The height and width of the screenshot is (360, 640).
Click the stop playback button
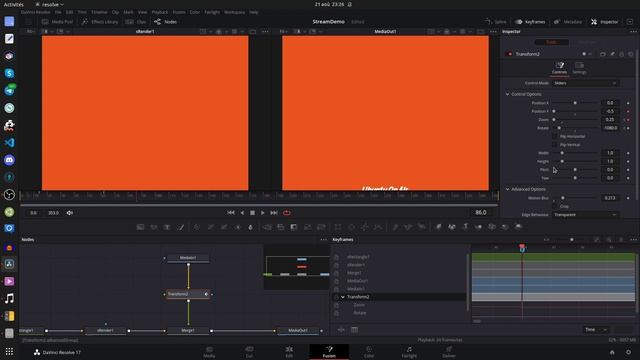[x=252, y=213]
